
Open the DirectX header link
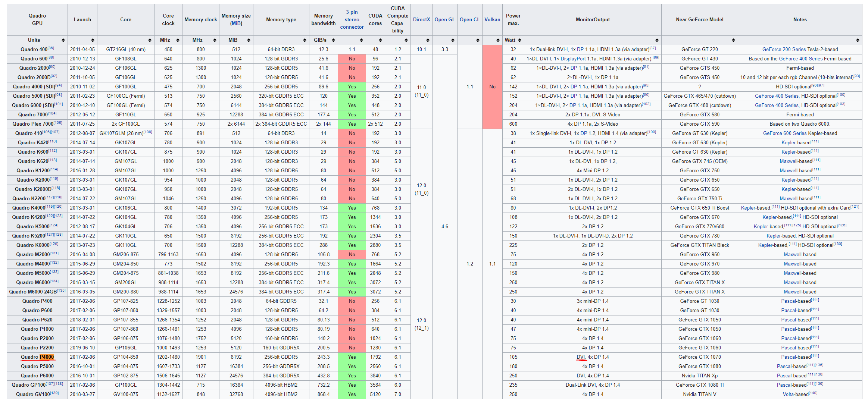tap(421, 20)
